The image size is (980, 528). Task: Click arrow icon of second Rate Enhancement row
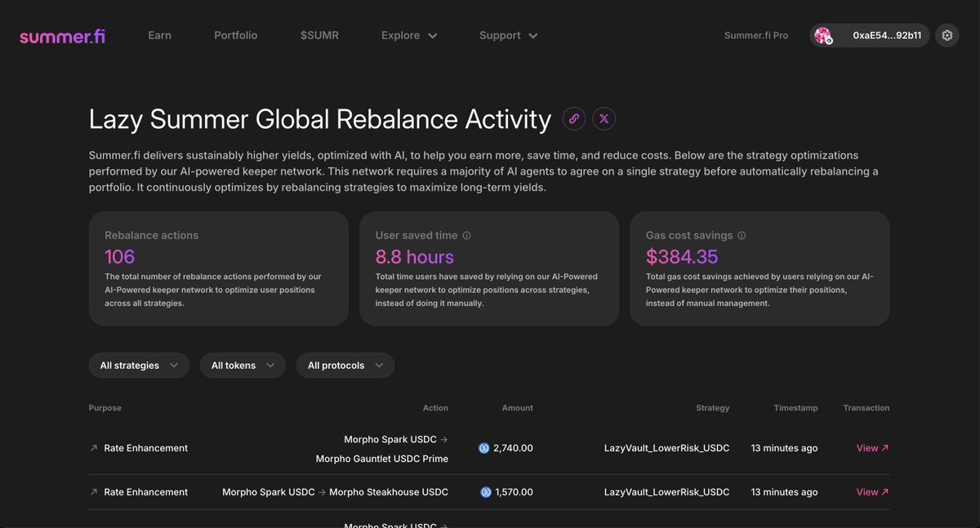(93, 492)
